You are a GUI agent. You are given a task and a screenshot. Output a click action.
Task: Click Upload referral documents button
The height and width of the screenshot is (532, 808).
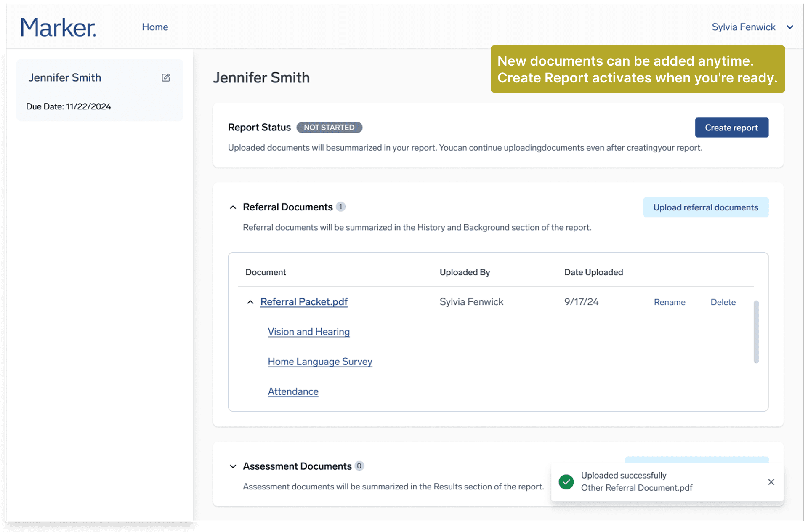click(705, 207)
